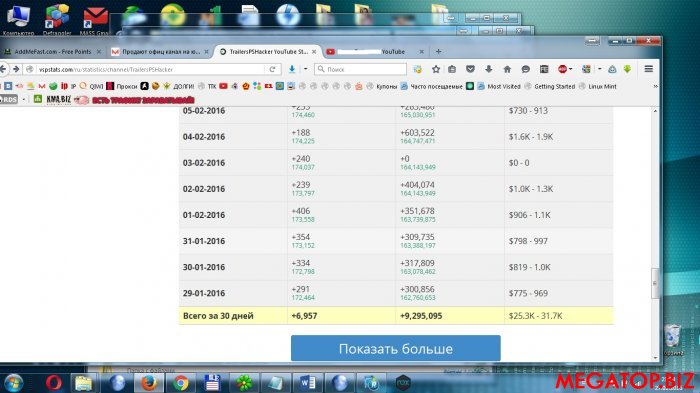
Task: Open the Купоны bookmark
Action: [386, 87]
